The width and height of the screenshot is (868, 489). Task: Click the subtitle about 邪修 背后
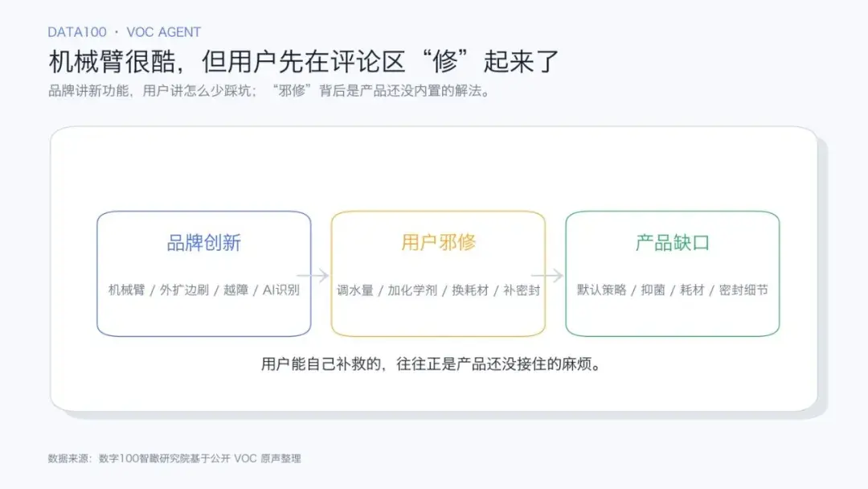tap(269, 91)
